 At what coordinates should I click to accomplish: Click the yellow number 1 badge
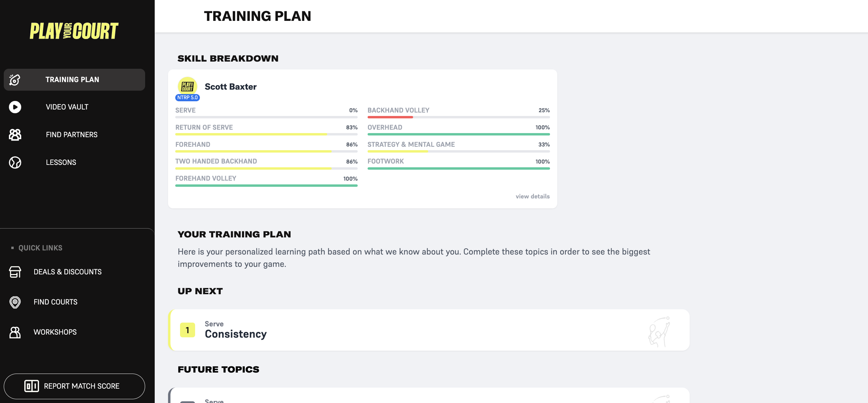(187, 330)
